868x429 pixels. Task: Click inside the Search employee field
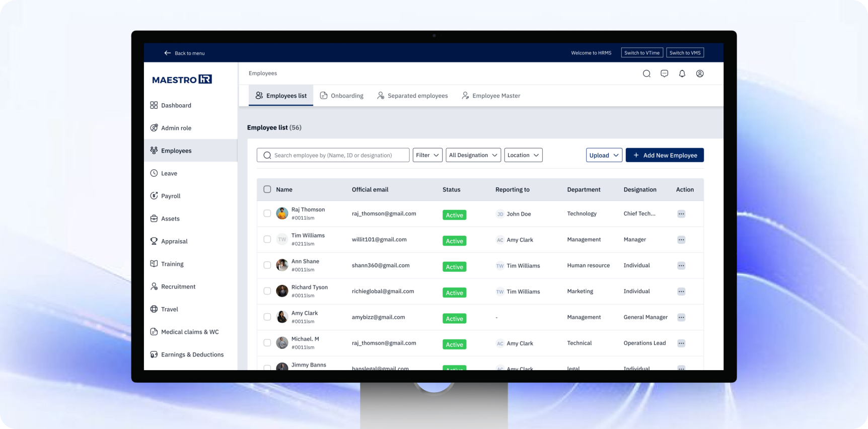[x=333, y=155]
